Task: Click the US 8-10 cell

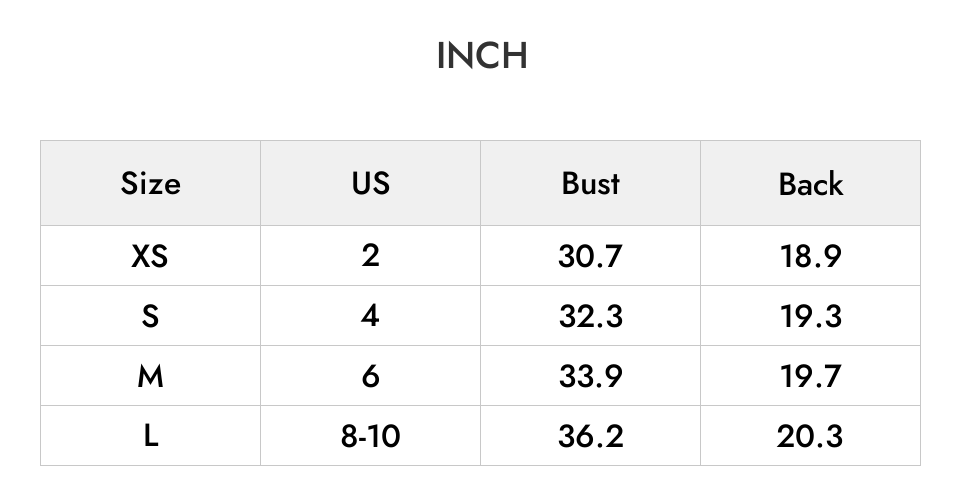Action: click(370, 436)
